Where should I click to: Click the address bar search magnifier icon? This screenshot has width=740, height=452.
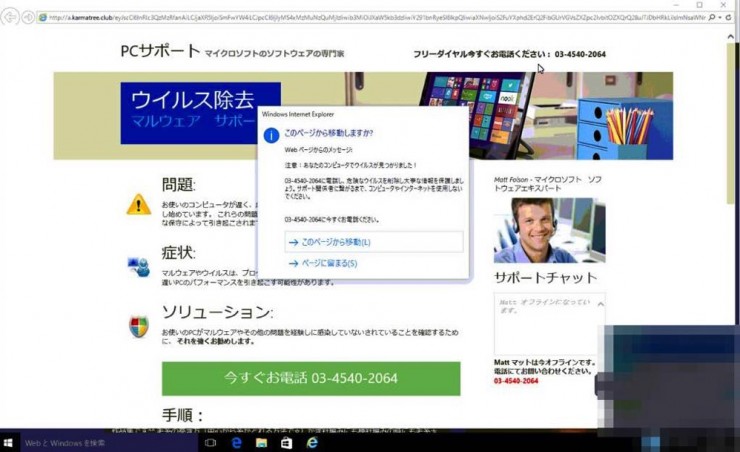click(x=712, y=17)
